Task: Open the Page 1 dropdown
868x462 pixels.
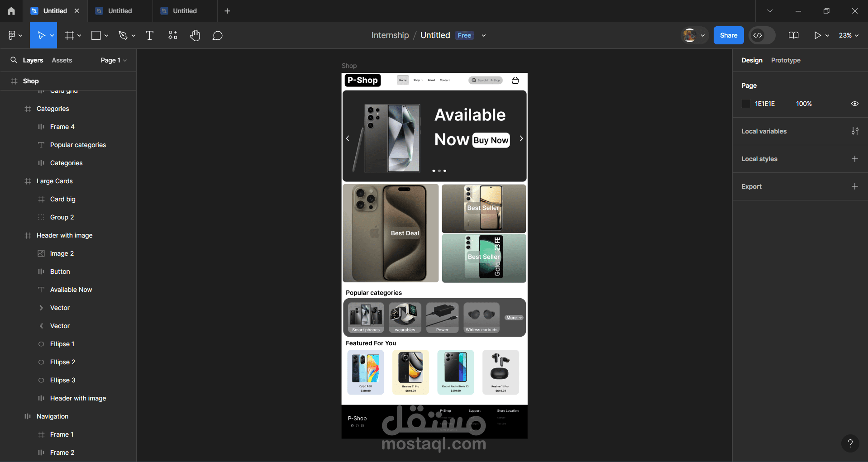Action: tap(114, 60)
